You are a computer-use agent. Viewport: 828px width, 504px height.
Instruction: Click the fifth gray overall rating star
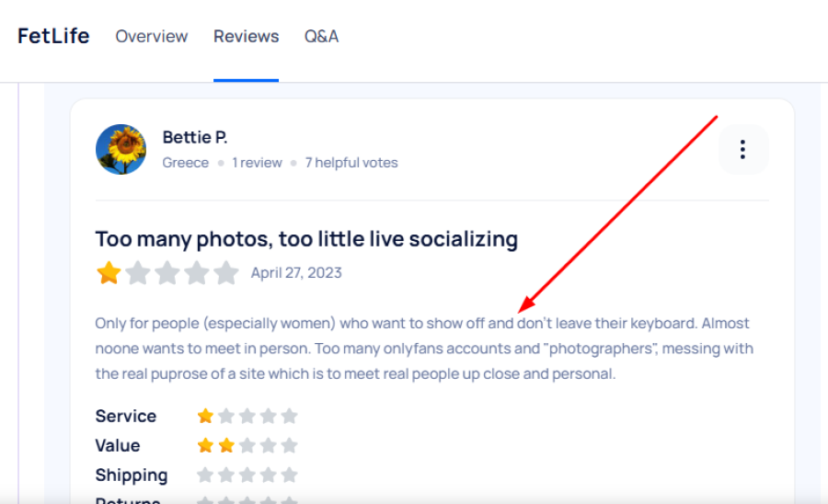226,273
